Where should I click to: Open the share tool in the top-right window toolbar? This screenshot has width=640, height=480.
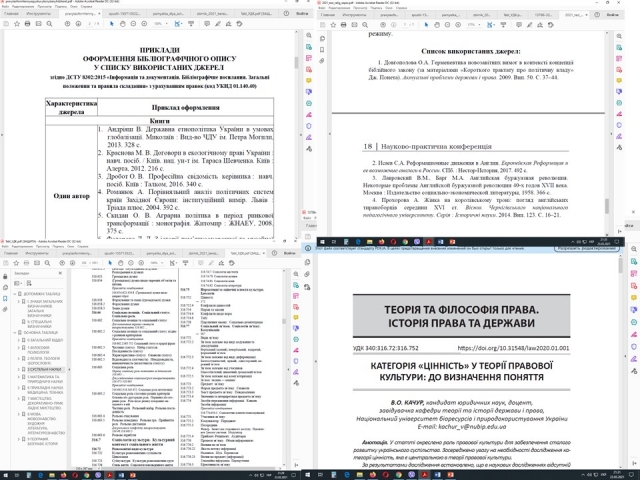[x=551, y=25]
